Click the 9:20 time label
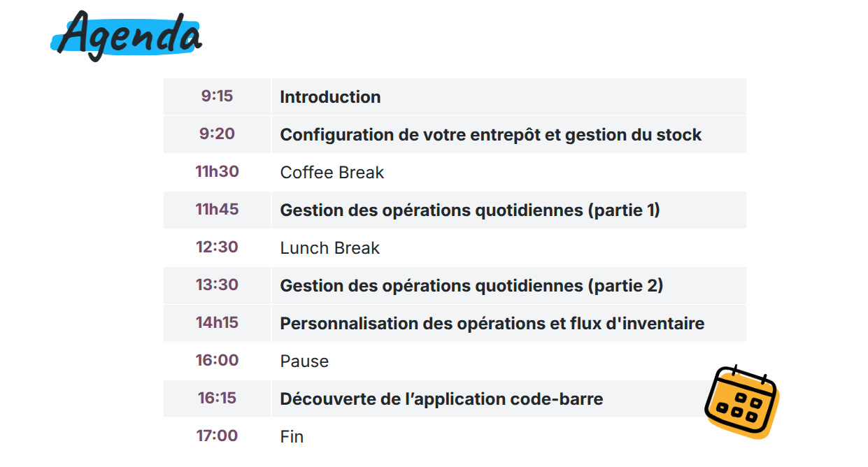This screenshot has width=868, height=467. pyautogui.click(x=217, y=134)
